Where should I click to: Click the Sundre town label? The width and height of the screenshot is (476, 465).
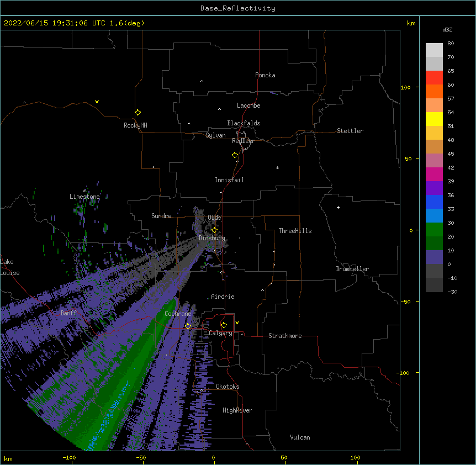coord(161,216)
